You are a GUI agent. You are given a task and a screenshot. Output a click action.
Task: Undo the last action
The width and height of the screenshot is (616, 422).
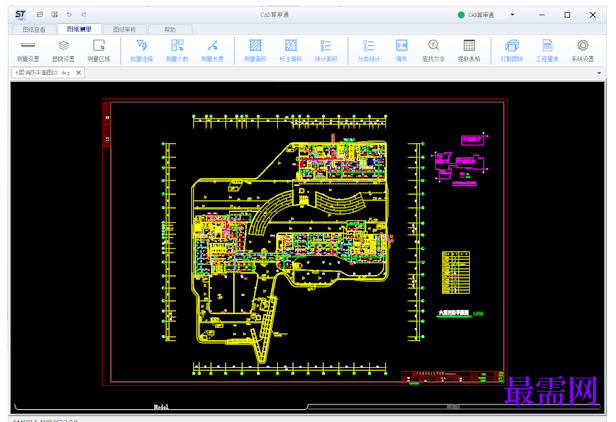[x=69, y=15]
